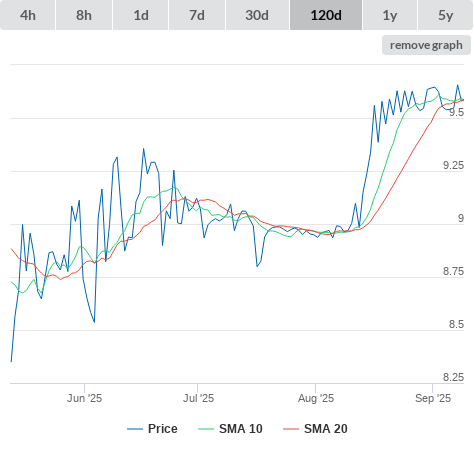Click the red SMA 20 line marker
The width and height of the screenshot is (474, 455).
(291, 429)
